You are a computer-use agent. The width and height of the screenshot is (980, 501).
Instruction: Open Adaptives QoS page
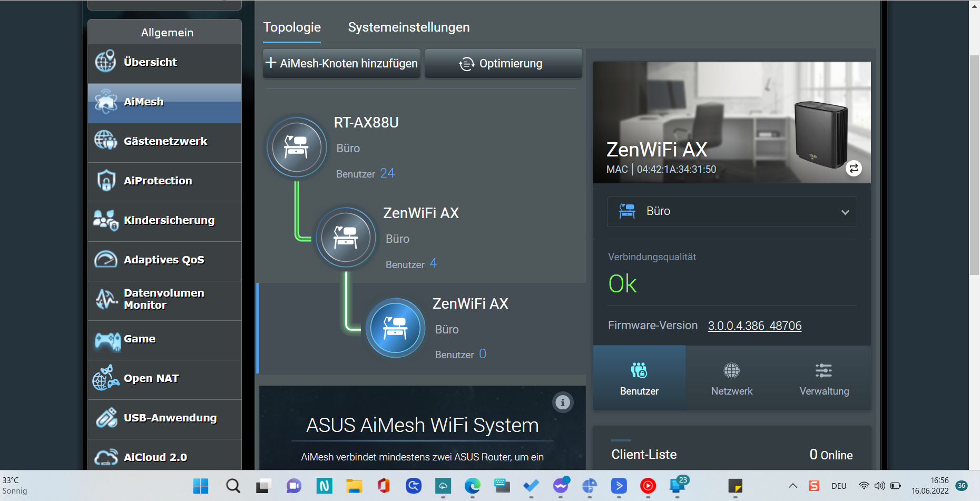click(x=164, y=261)
